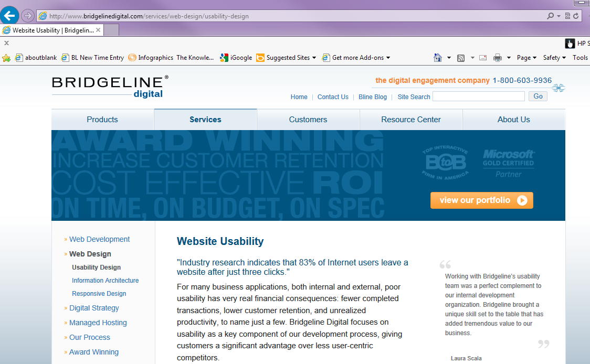Close the toolbar using its X
The width and height of the screenshot is (590, 364).
pyautogui.click(x=6, y=43)
